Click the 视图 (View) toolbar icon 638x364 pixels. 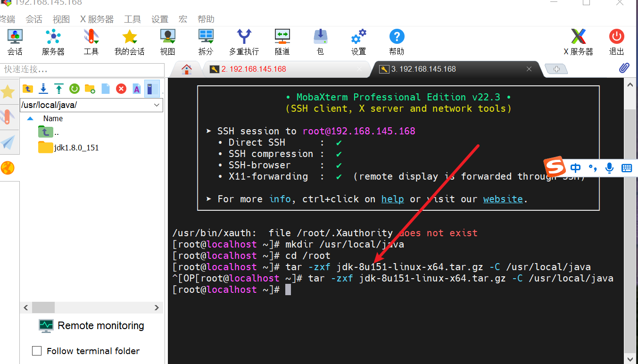(x=167, y=42)
